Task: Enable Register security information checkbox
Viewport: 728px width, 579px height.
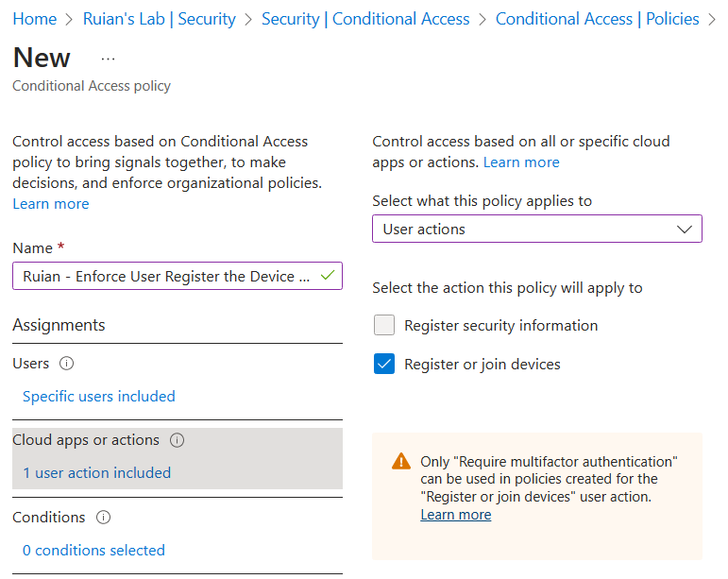Action: pyautogui.click(x=384, y=325)
